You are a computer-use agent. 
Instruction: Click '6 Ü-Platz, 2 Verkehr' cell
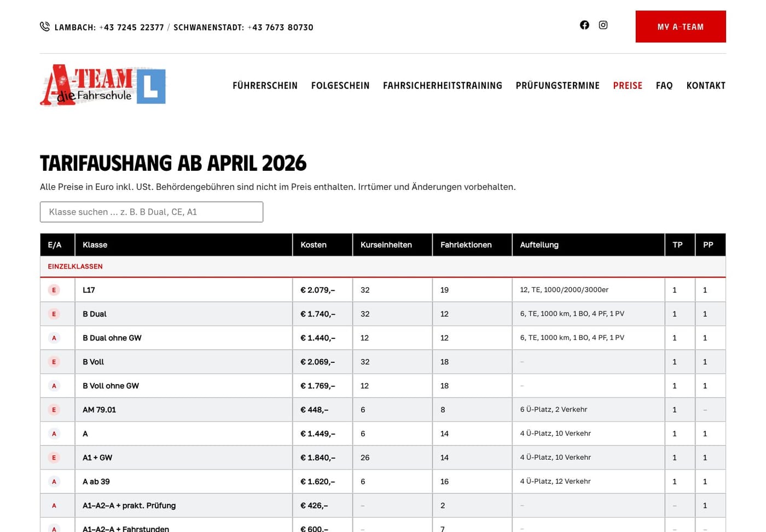pos(589,410)
